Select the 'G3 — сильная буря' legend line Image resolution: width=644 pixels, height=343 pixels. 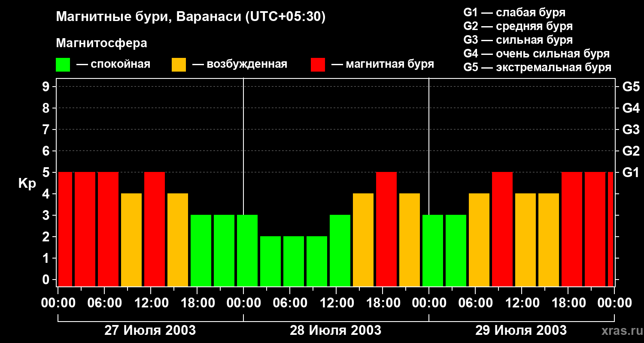[x=518, y=40]
